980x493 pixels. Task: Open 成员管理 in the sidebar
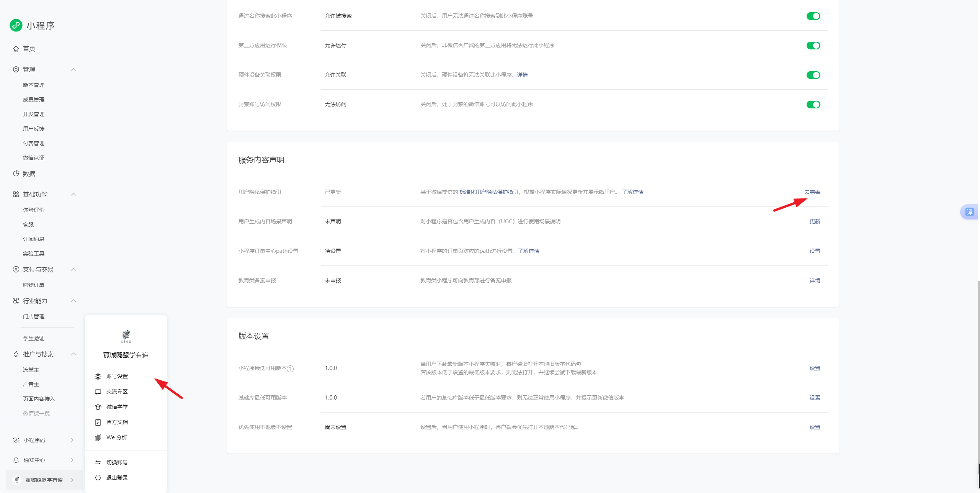pos(34,100)
